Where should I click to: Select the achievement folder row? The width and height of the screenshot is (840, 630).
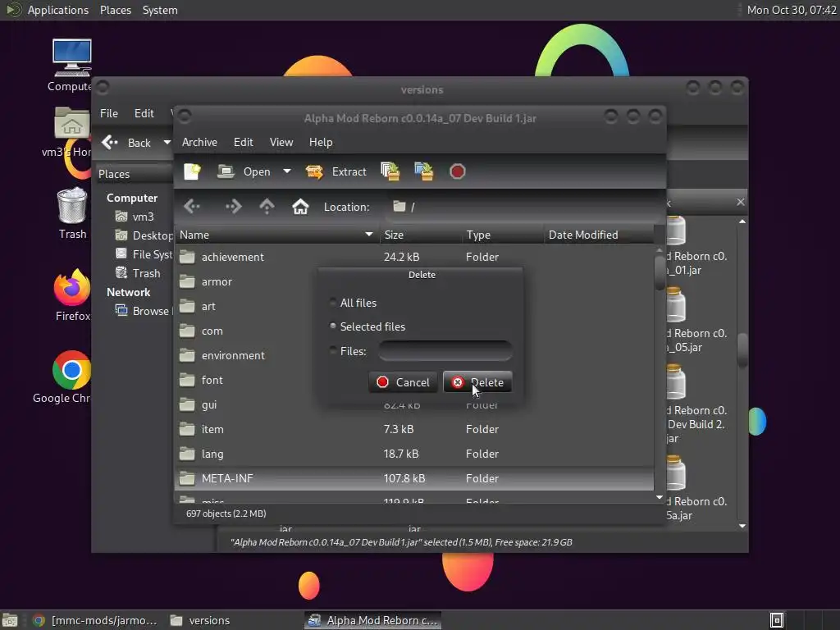pos(414,257)
